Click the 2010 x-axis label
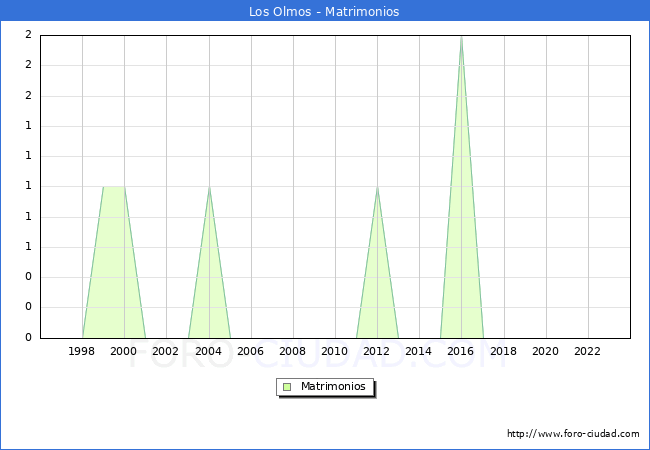Viewport: 650px width, 450px height. click(335, 351)
